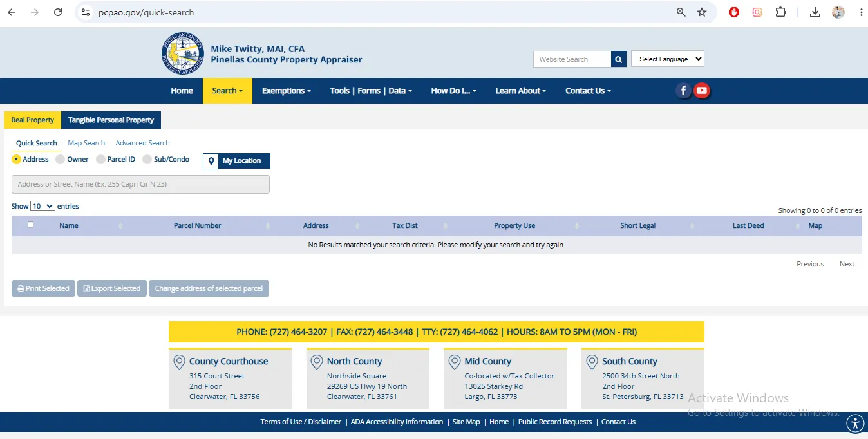Sort by Parcel Number column arrows
The height and width of the screenshot is (439, 868).
coord(268,226)
